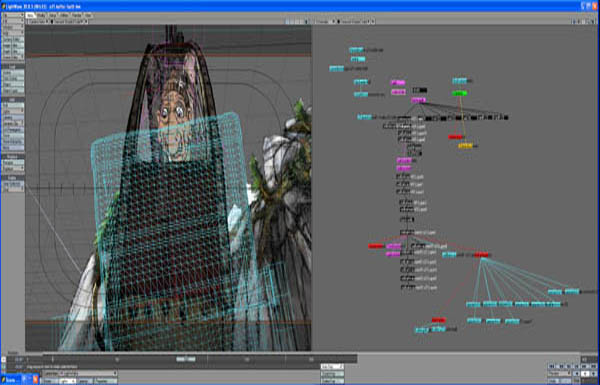Open left viewport's shading mode dropdown

[70, 22]
